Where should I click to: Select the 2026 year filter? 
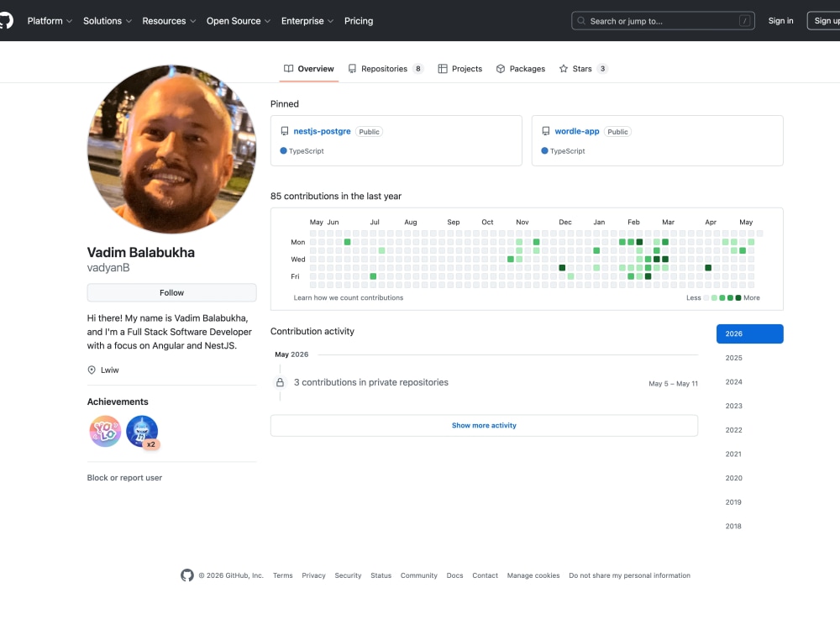pyautogui.click(x=749, y=333)
